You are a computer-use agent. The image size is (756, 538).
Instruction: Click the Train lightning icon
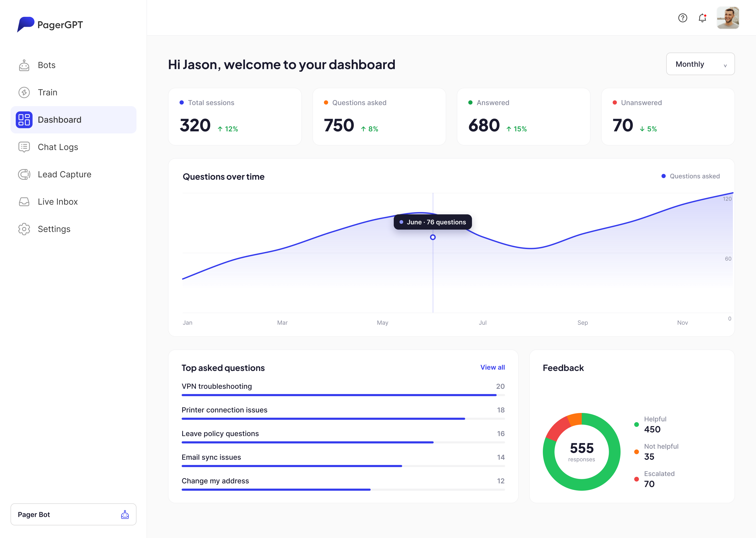24,92
